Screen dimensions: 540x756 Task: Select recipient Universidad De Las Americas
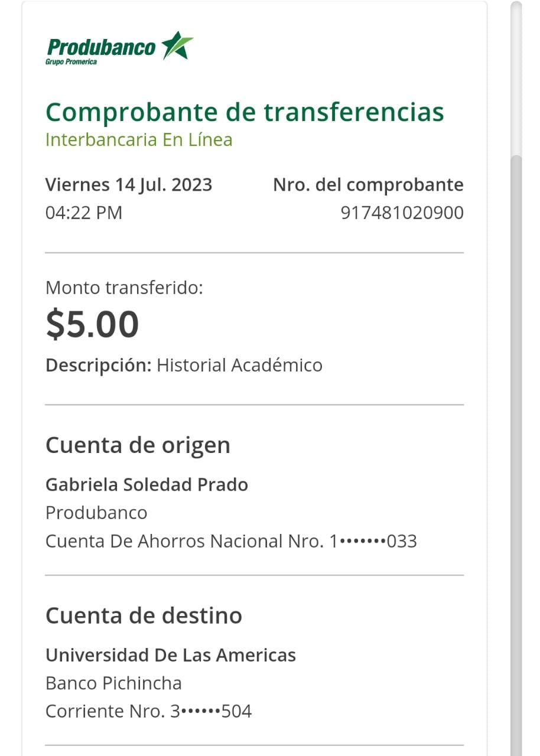point(171,655)
